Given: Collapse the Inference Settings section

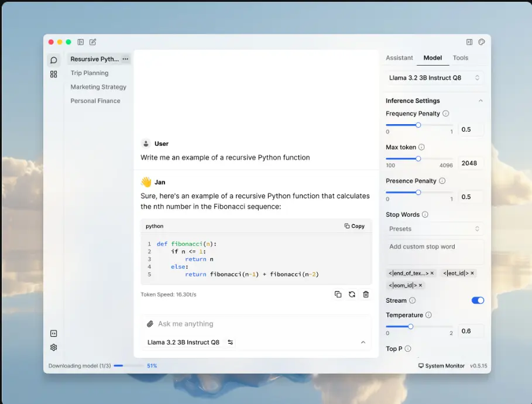Looking at the screenshot, I should click(x=480, y=101).
